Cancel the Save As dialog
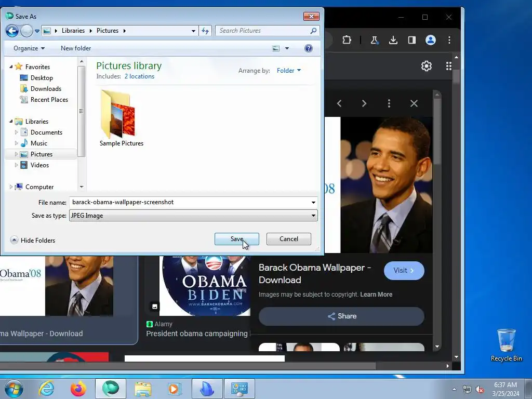The height and width of the screenshot is (399, 532). (x=289, y=239)
